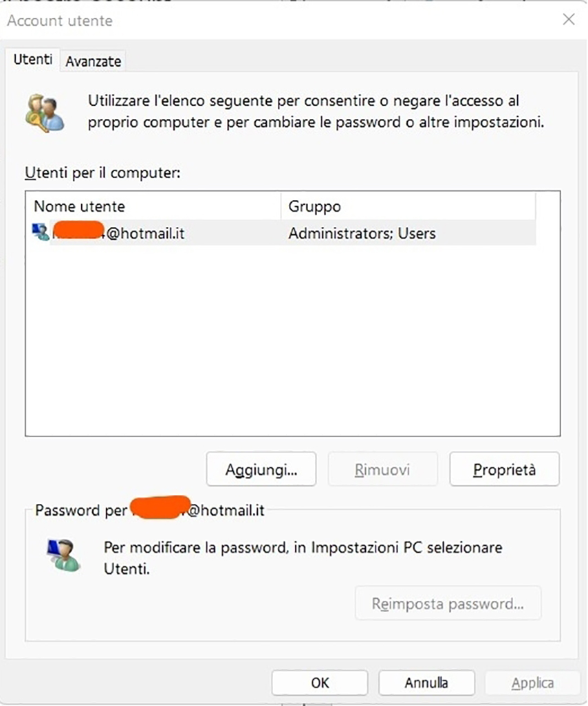Click the Administrators; Users group text
This screenshot has width=588, height=706.
pos(363,233)
